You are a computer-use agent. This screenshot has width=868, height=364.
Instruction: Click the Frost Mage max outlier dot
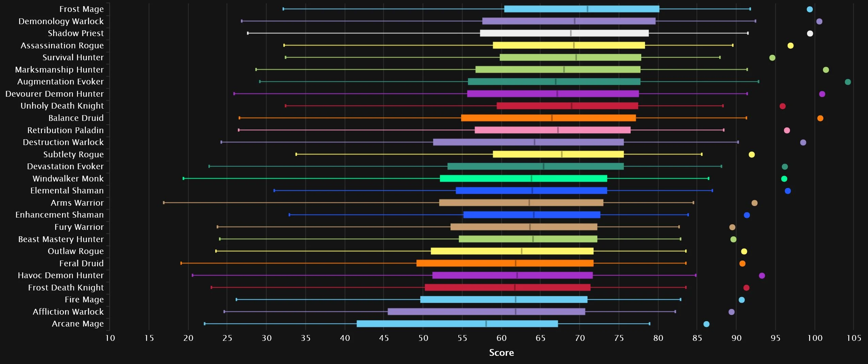click(809, 9)
